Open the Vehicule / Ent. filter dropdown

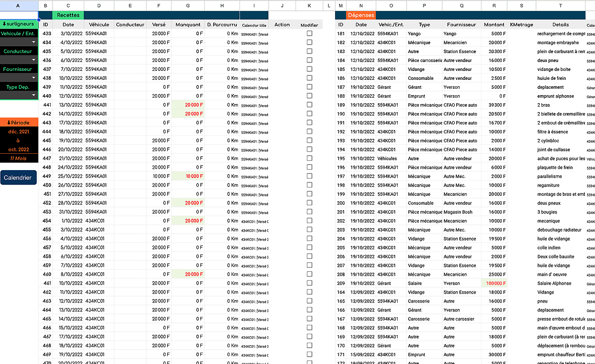pyautogui.click(x=34, y=42)
